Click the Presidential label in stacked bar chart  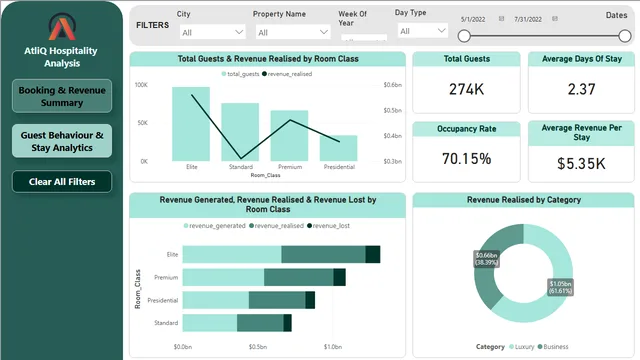point(163,300)
